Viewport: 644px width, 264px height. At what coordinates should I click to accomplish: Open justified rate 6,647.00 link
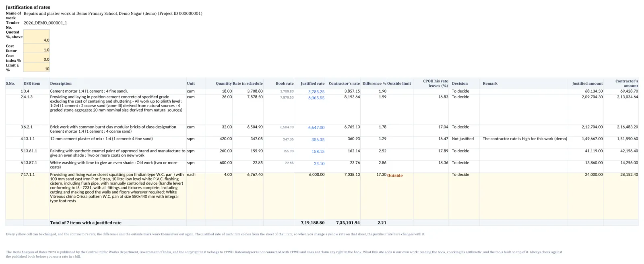pyautogui.click(x=316, y=128)
